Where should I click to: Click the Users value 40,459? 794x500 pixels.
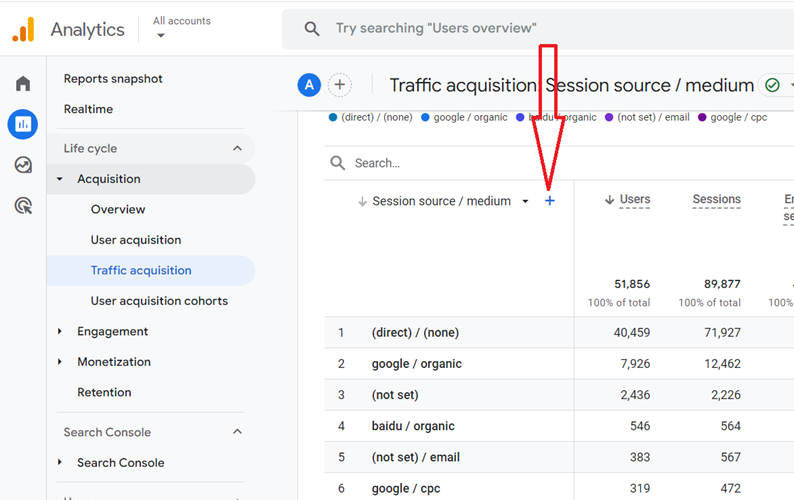pyautogui.click(x=632, y=333)
